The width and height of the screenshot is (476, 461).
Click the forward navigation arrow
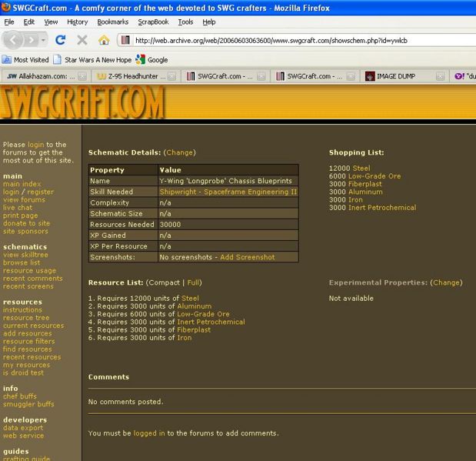pos(31,39)
